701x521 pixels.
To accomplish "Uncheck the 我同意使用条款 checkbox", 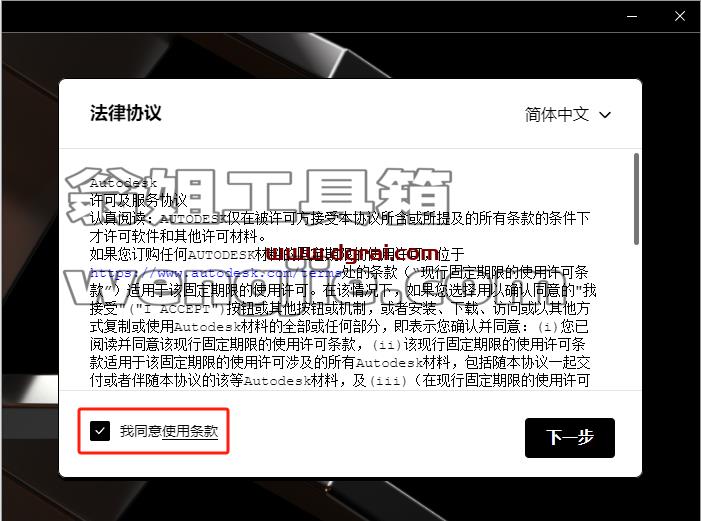I will (100, 431).
